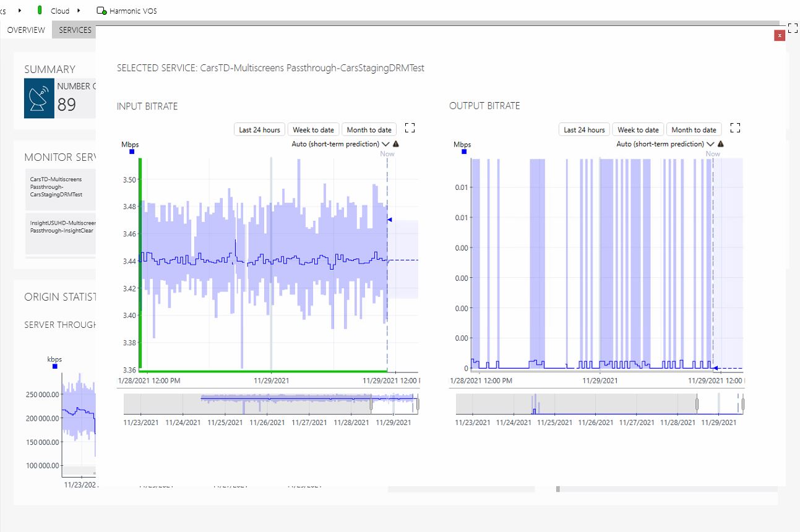Viewport: 800px width, 532px height.
Task: Show month to date on input bitrate chart
Action: (x=369, y=130)
